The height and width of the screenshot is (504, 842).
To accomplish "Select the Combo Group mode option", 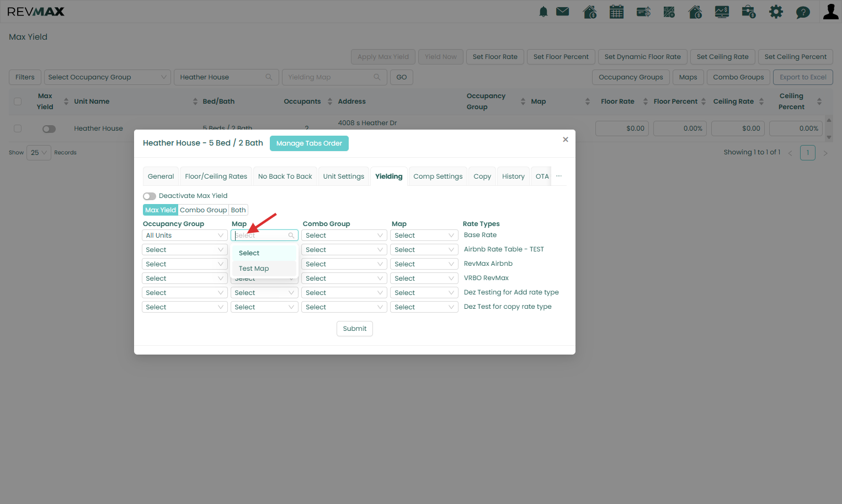I will click(x=203, y=210).
